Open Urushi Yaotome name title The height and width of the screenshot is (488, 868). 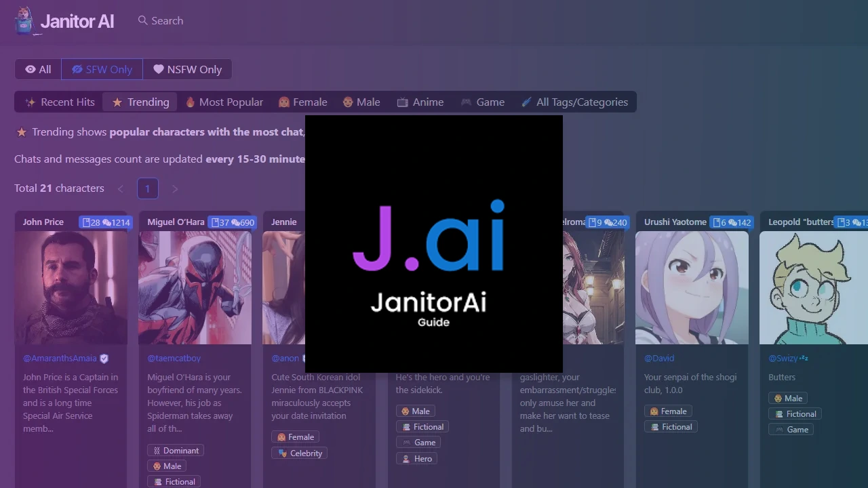675,222
